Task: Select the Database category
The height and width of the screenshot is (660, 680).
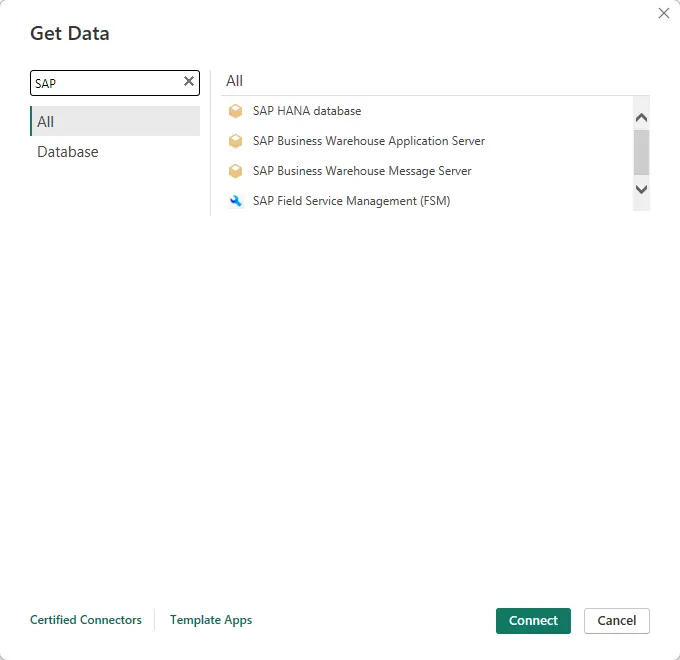Action: (x=115, y=152)
